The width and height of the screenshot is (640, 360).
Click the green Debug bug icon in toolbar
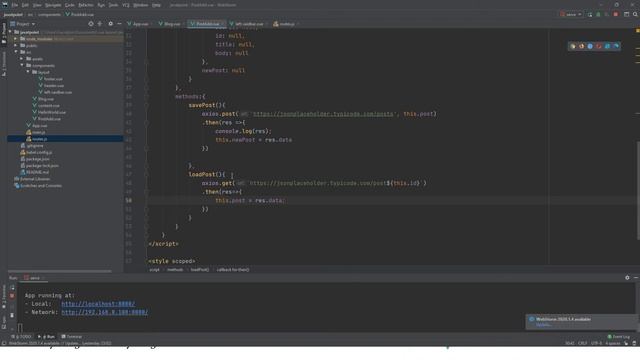(598, 14)
